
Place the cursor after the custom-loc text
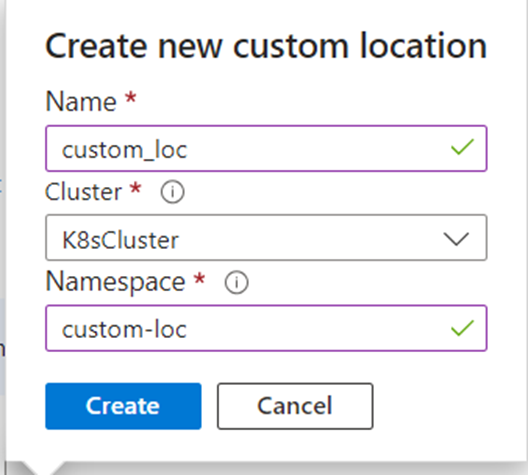187,329
